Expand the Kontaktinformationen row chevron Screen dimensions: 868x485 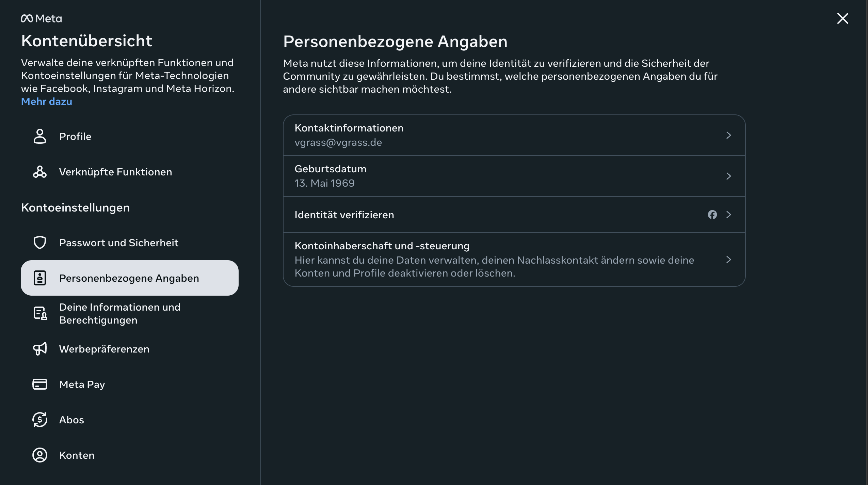728,135
